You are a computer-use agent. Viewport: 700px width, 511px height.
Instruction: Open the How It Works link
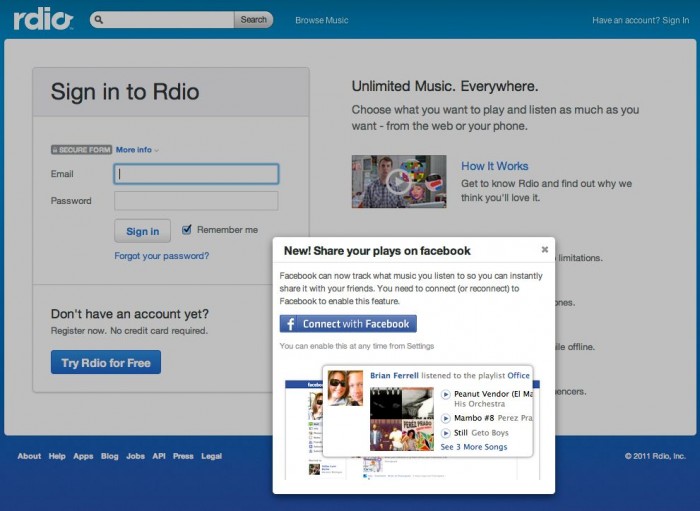coord(495,166)
